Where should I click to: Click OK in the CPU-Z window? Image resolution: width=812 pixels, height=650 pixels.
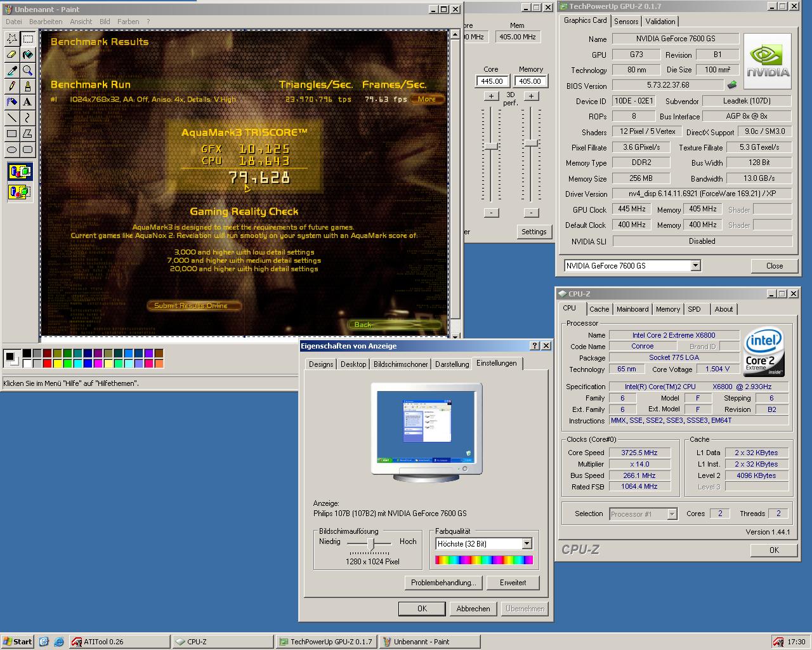click(x=774, y=550)
